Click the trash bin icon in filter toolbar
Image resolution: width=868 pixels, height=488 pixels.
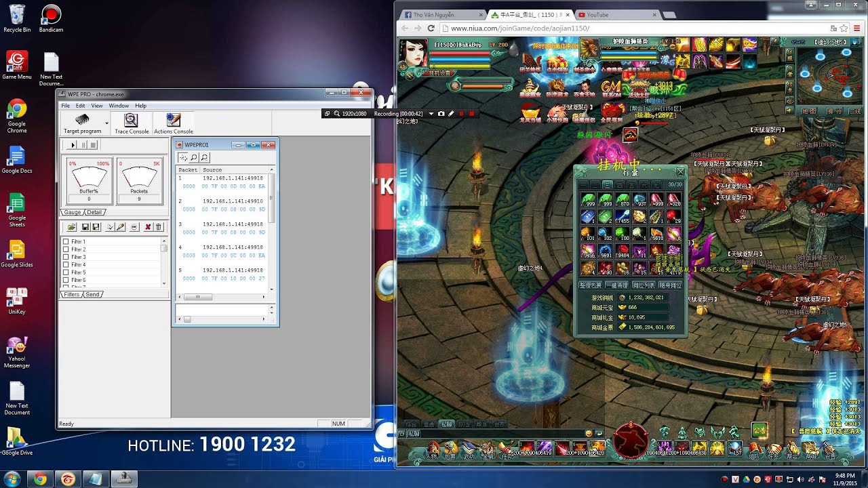[159, 226]
